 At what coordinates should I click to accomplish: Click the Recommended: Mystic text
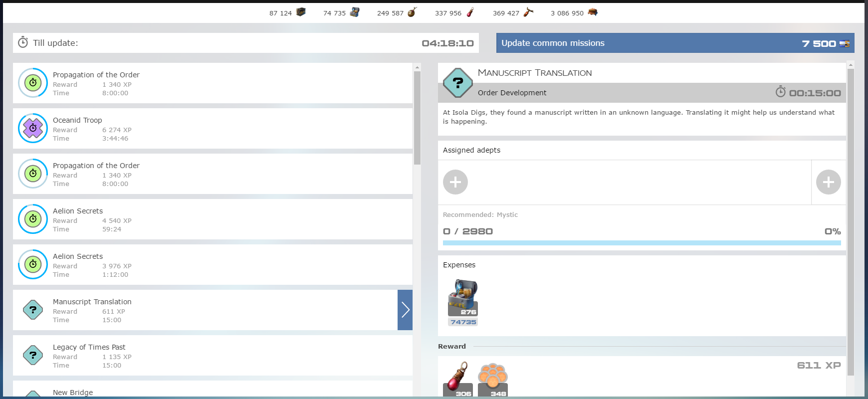point(480,215)
